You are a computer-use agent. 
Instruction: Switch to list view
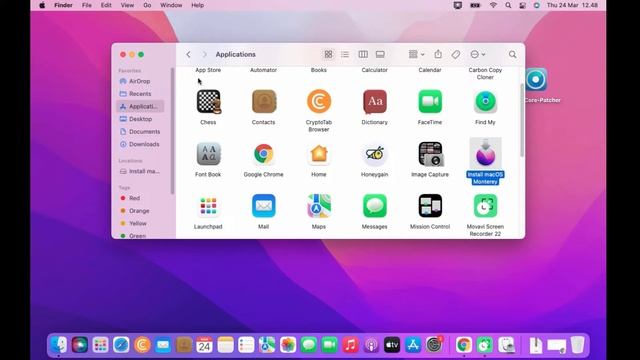(x=345, y=54)
